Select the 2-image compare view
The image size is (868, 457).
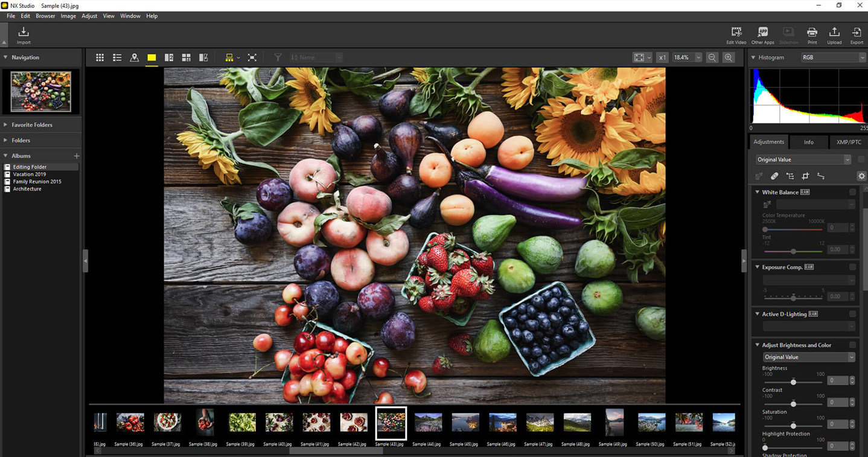[169, 57]
